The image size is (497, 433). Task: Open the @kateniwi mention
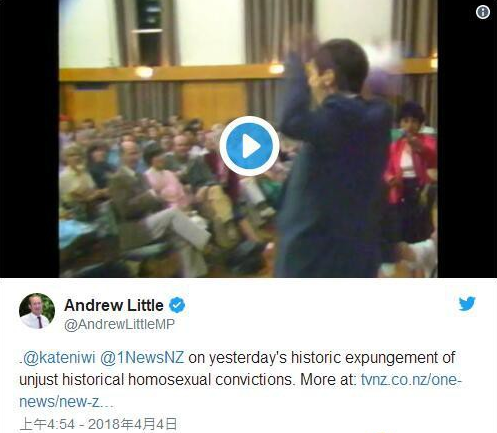click(59, 358)
